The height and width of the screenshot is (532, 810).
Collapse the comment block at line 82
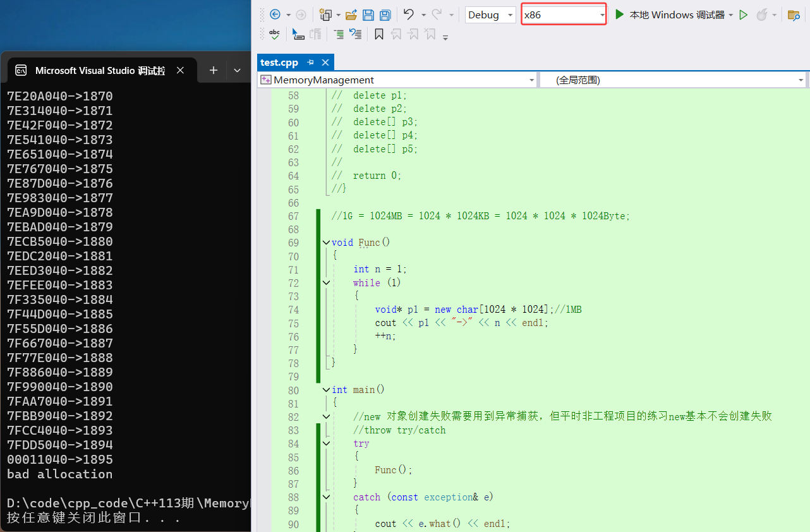point(326,416)
